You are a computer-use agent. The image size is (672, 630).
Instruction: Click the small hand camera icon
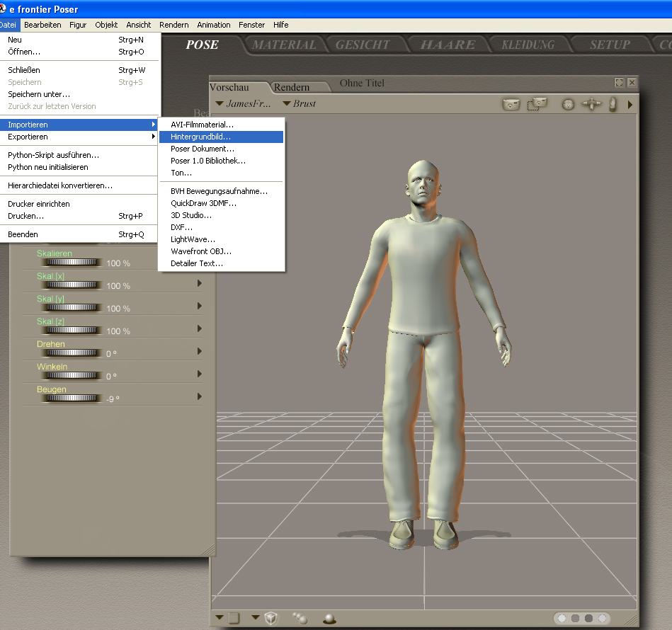click(613, 104)
